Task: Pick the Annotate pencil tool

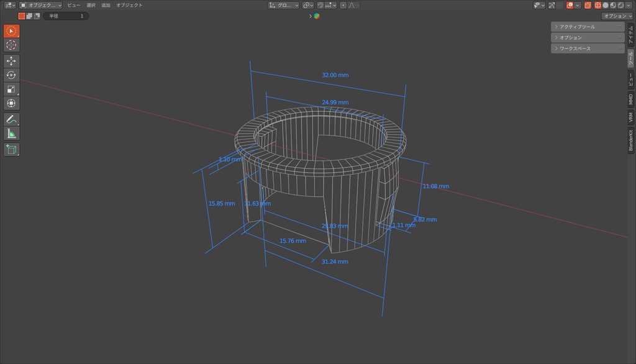Action: tap(11, 119)
